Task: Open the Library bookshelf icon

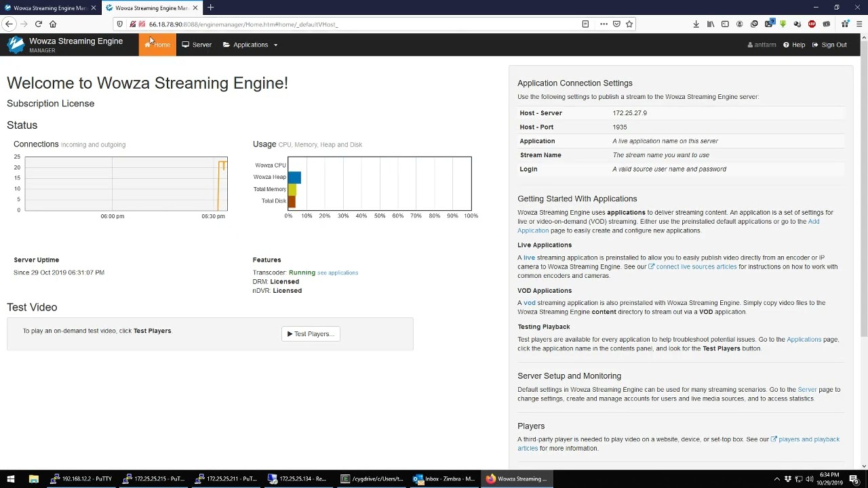Action: (711, 24)
